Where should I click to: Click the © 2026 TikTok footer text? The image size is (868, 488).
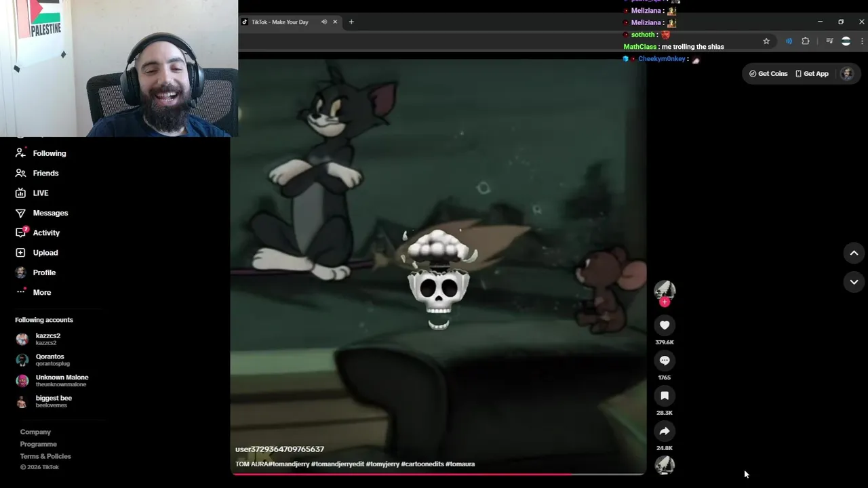pos(39,467)
